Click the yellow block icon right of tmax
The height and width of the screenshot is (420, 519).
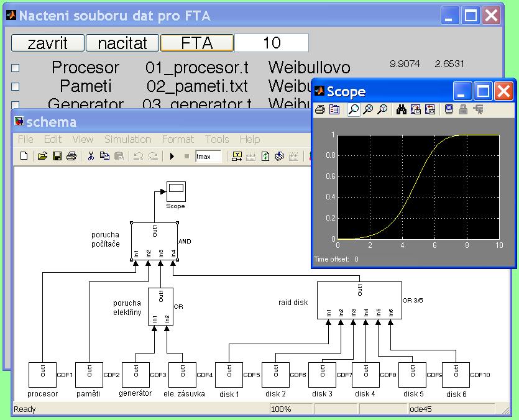point(237,156)
